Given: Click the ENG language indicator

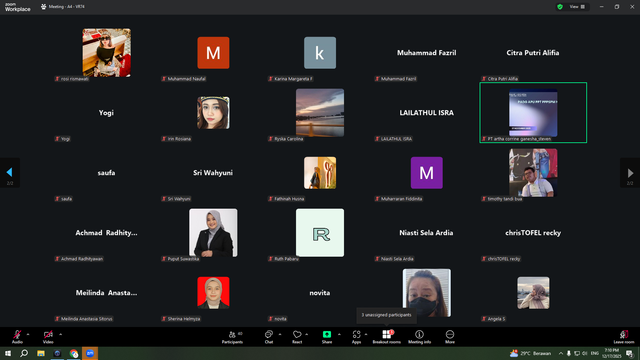Looking at the screenshot, I should (595, 353).
